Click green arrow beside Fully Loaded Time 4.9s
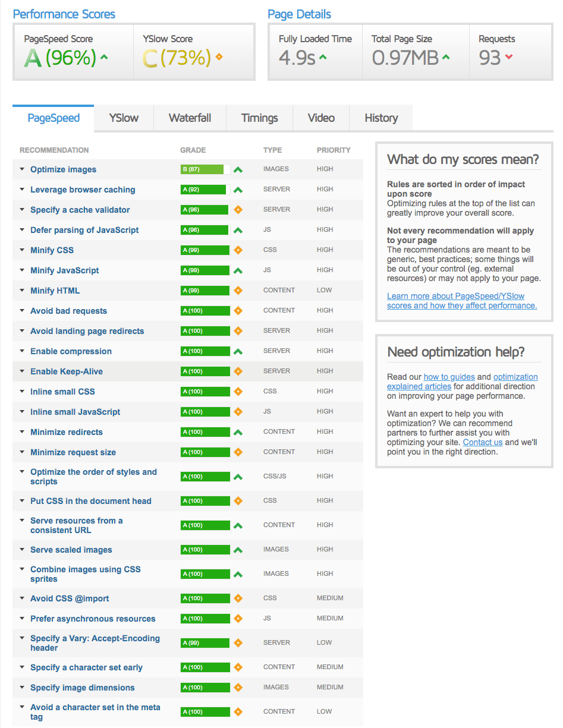Image resolution: width=563 pixels, height=728 pixels. [x=323, y=58]
